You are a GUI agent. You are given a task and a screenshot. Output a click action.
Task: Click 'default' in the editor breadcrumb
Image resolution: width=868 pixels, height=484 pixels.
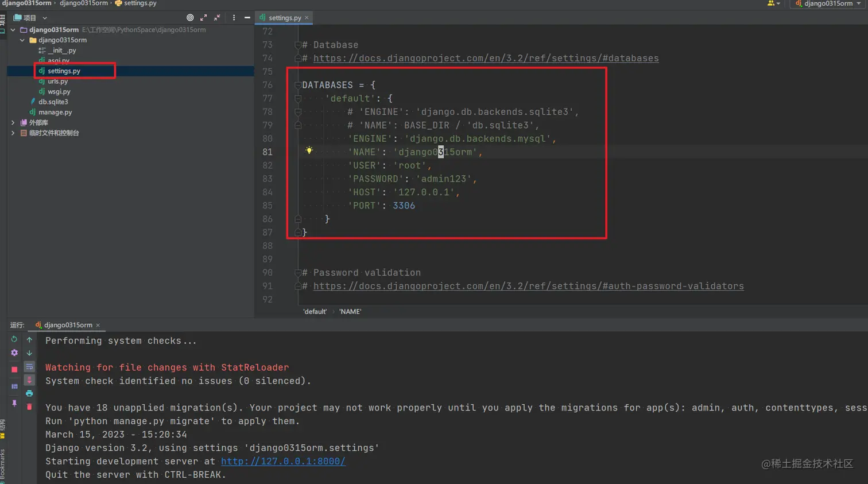coord(315,312)
